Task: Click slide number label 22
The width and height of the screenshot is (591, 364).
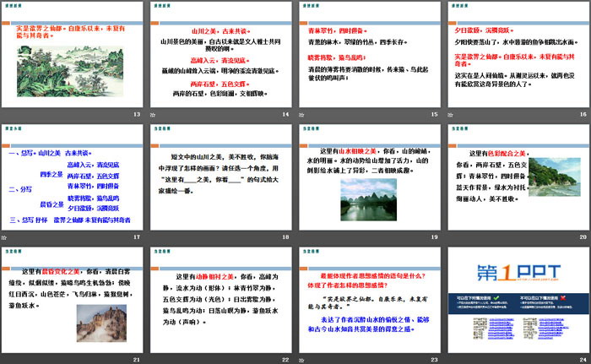Action: tap(285, 360)
